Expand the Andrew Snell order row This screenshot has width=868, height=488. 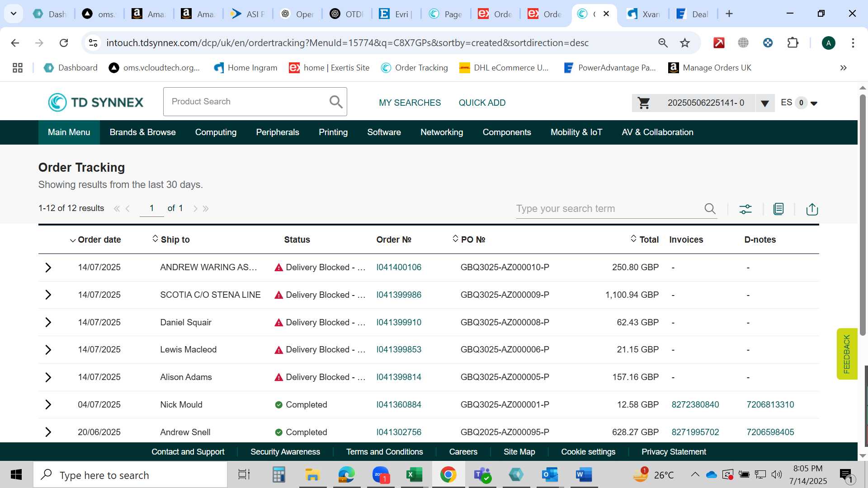48,432
